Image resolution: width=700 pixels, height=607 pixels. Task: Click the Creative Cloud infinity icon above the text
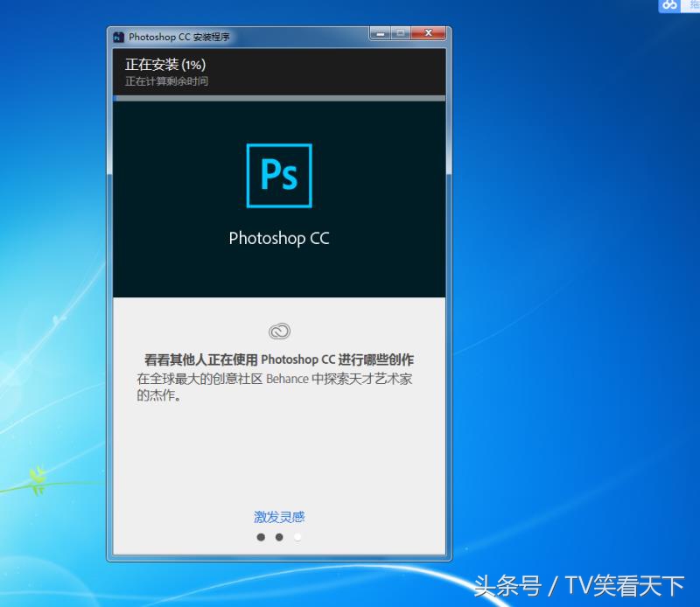[x=278, y=330]
